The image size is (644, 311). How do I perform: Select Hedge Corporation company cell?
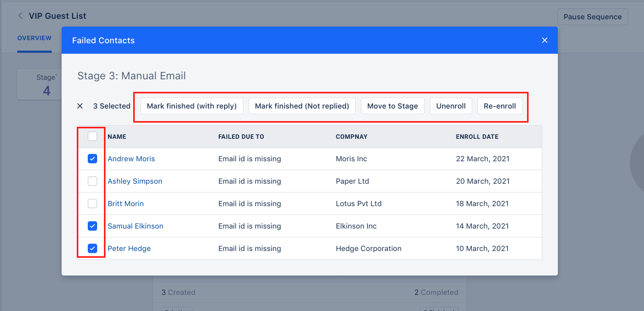[x=369, y=248]
